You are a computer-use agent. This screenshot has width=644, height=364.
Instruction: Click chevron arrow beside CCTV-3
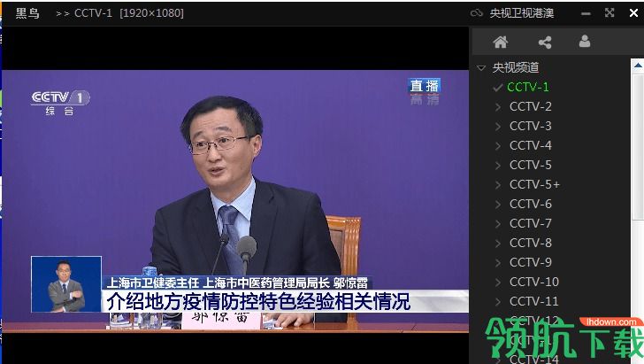pyautogui.click(x=498, y=127)
